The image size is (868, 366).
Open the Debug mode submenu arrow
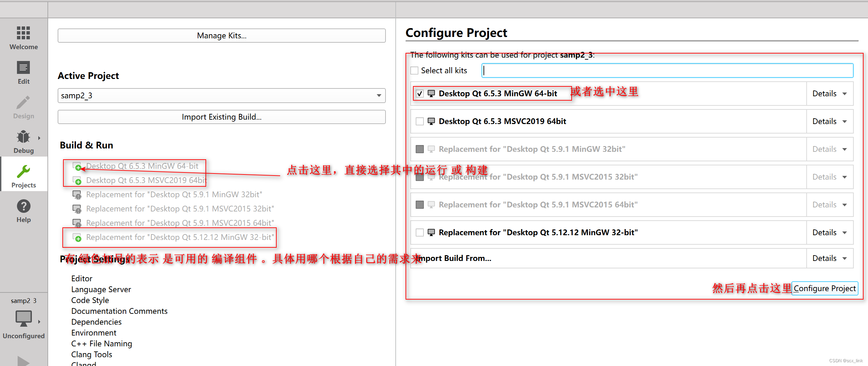tap(39, 138)
